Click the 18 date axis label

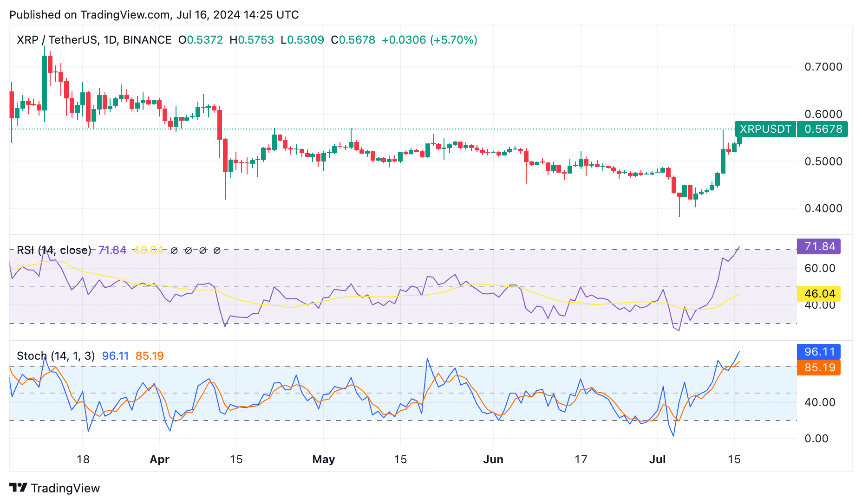[83, 459]
